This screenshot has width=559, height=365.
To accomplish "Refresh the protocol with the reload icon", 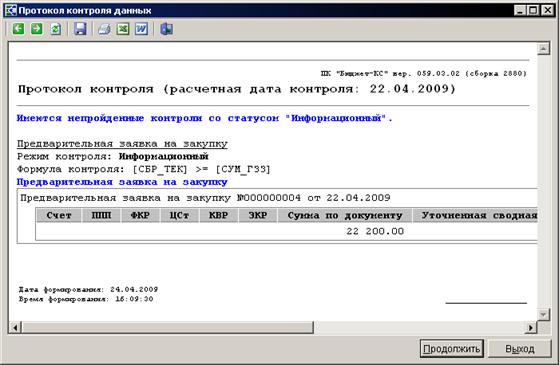I will pyautogui.click(x=56, y=29).
